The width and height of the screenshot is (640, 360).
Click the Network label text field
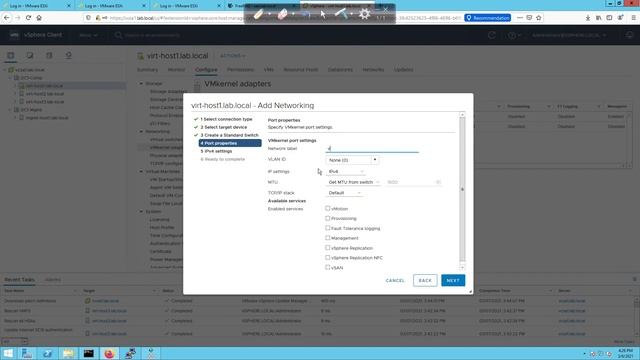(x=372, y=149)
